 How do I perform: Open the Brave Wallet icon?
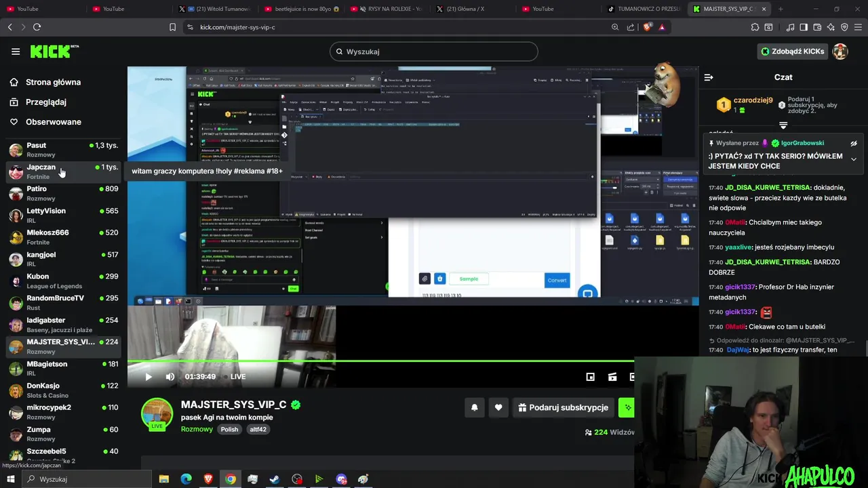pyautogui.click(x=817, y=27)
